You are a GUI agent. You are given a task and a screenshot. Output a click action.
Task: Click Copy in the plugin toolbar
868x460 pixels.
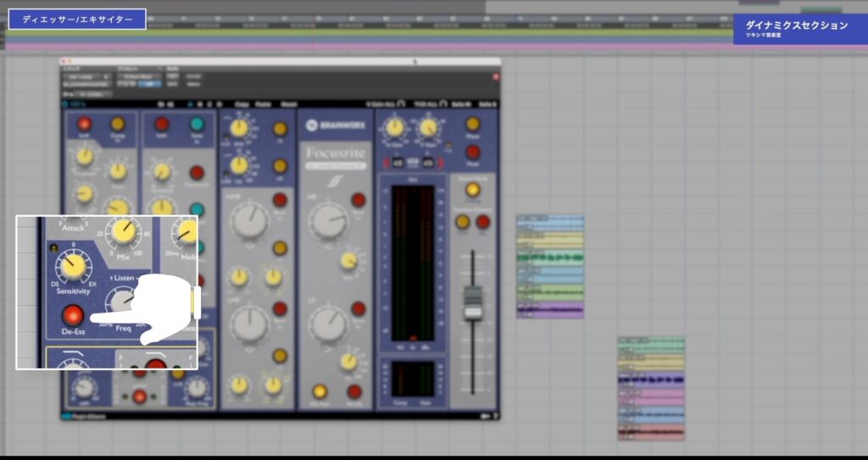(242, 104)
